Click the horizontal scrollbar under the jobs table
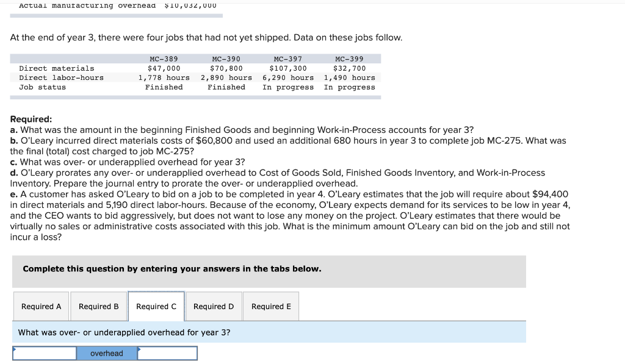625x364 pixels. [195, 95]
